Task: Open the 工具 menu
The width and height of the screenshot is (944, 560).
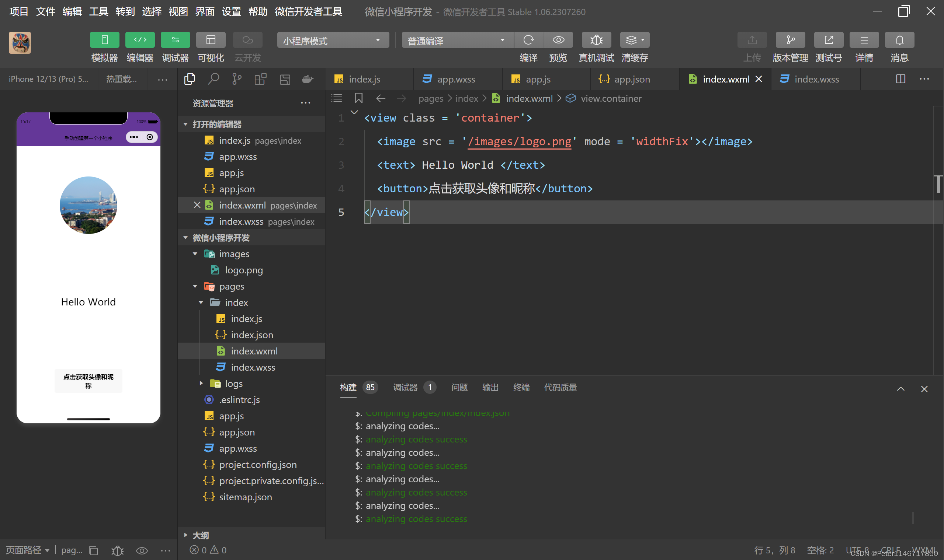Action: click(98, 11)
